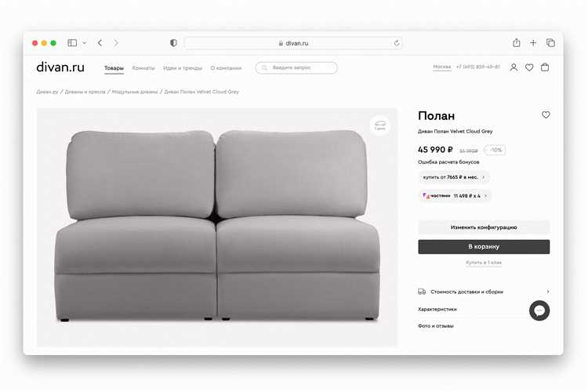Focus the site search field

(x=296, y=67)
